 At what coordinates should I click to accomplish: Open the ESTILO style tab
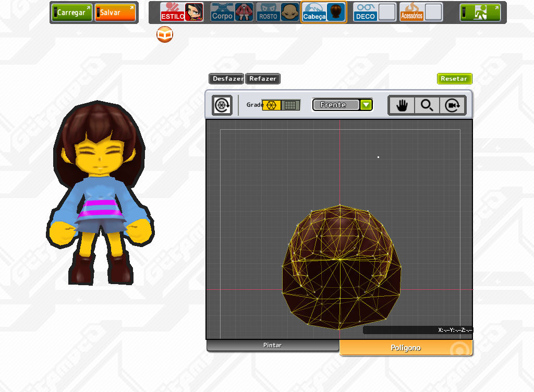(173, 12)
